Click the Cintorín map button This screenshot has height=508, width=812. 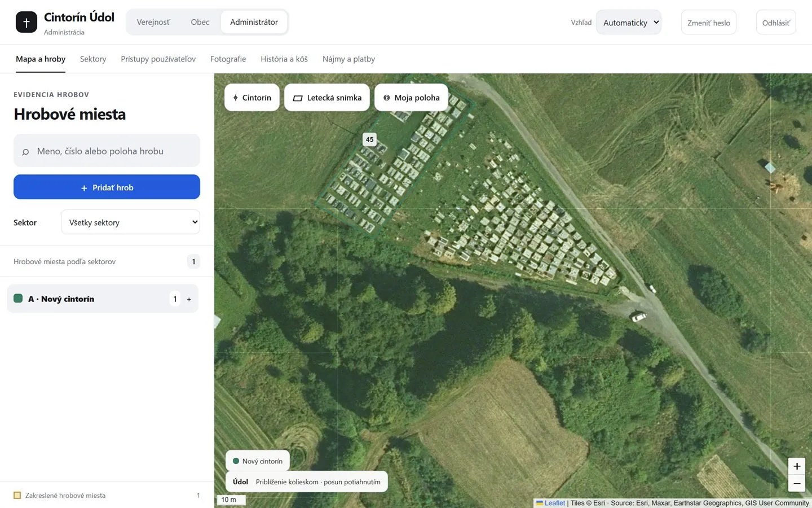tap(252, 98)
